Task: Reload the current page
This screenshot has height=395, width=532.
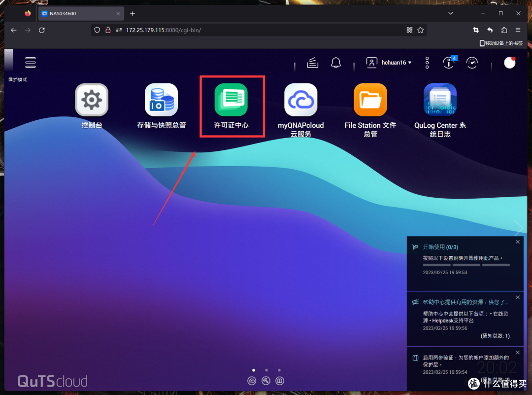Action: tap(42, 30)
